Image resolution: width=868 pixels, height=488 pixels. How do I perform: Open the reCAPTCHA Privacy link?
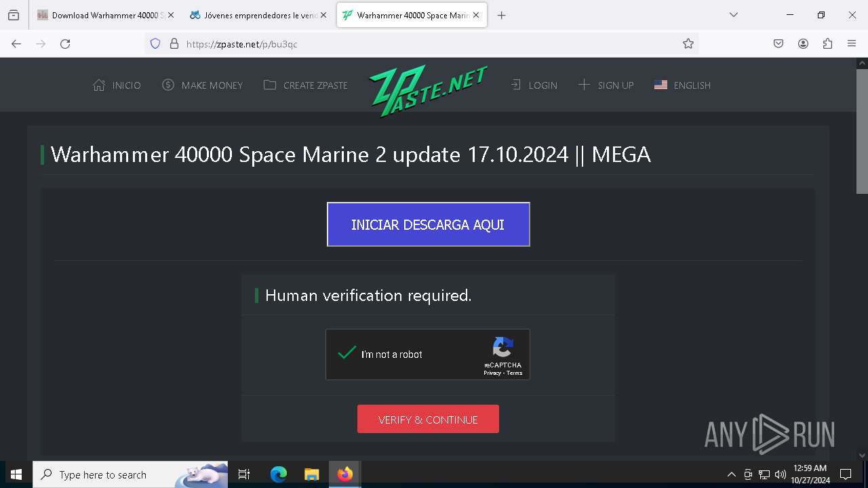[x=492, y=373]
